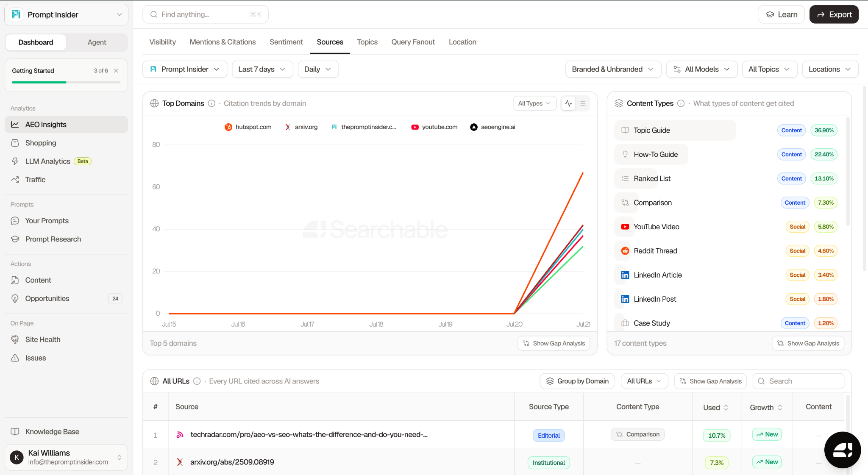Viewport: 868px width, 475px height.
Task: Open the All Models dropdown
Action: click(701, 69)
